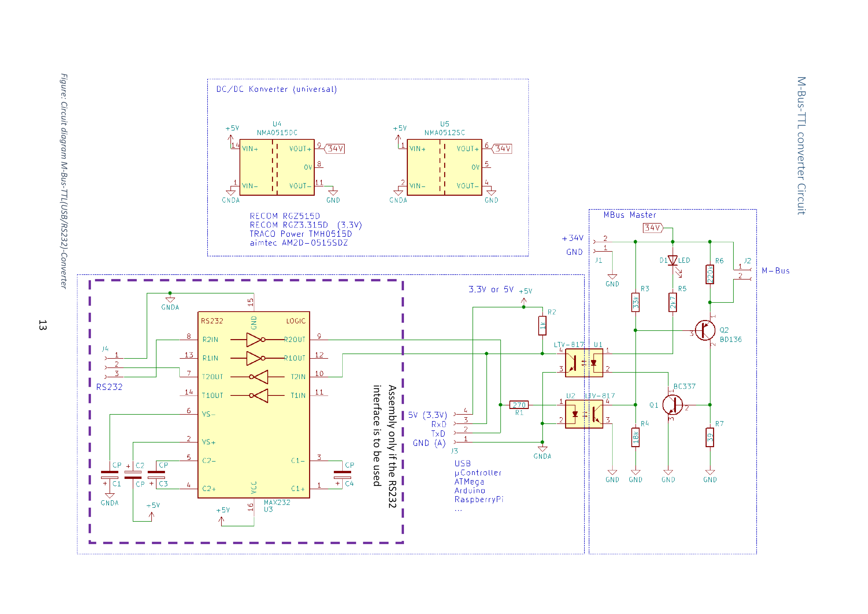This screenshot has width=868, height=614.
Task: Click the '+34V' label at J1
Action: [x=572, y=238]
